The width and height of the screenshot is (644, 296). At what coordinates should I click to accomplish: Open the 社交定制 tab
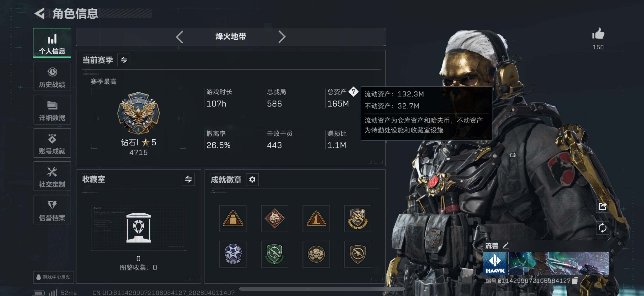[x=52, y=176]
